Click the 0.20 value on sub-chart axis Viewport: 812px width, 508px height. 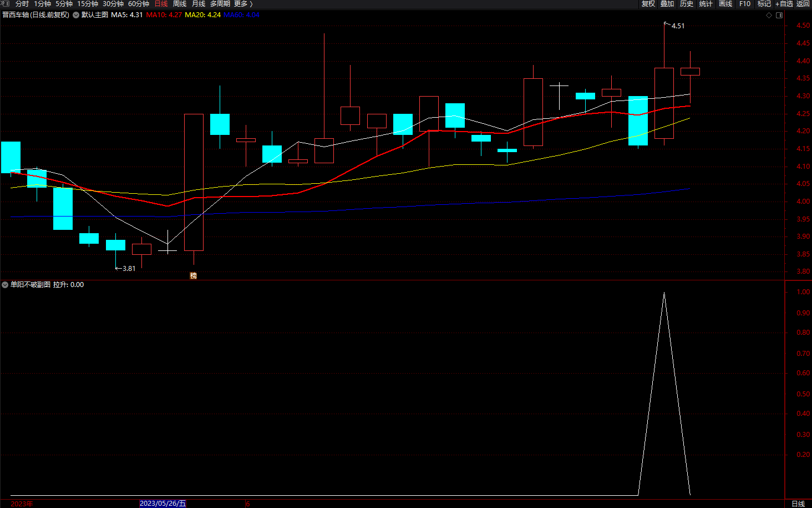(x=803, y=455)
